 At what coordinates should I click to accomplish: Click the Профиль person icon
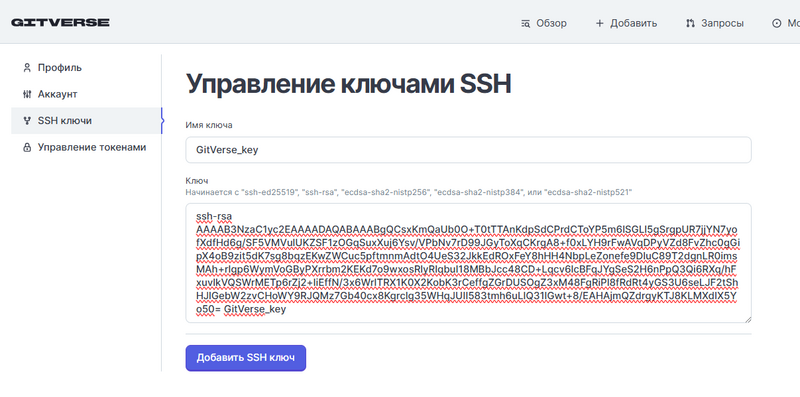click(27, 68)
